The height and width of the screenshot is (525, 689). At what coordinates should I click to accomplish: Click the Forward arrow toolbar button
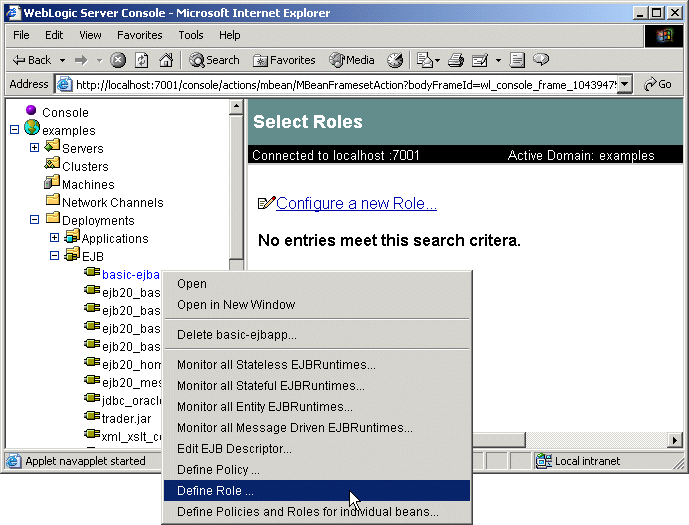pos(81,60)
